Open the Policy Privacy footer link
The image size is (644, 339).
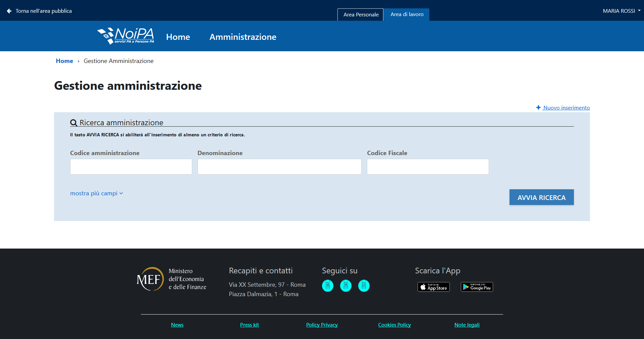(322, 325)
